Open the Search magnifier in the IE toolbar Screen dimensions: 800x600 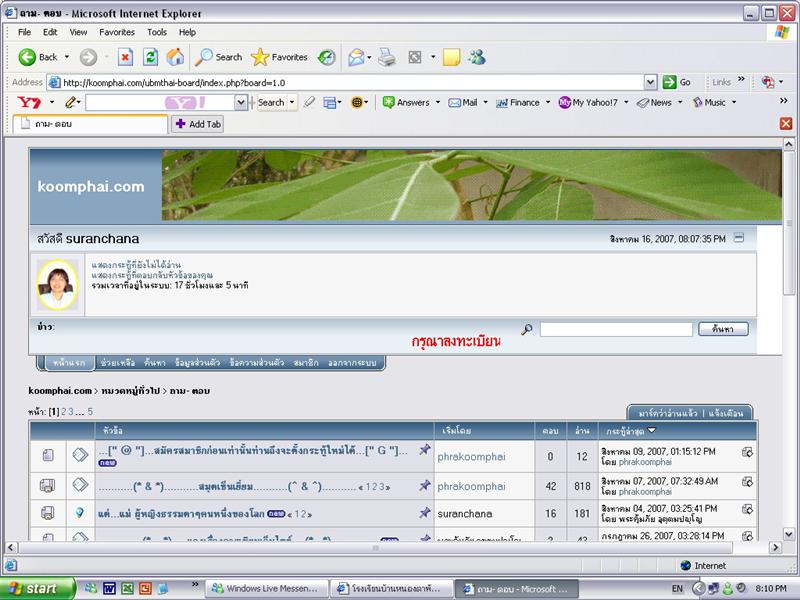tap(218, 57)
